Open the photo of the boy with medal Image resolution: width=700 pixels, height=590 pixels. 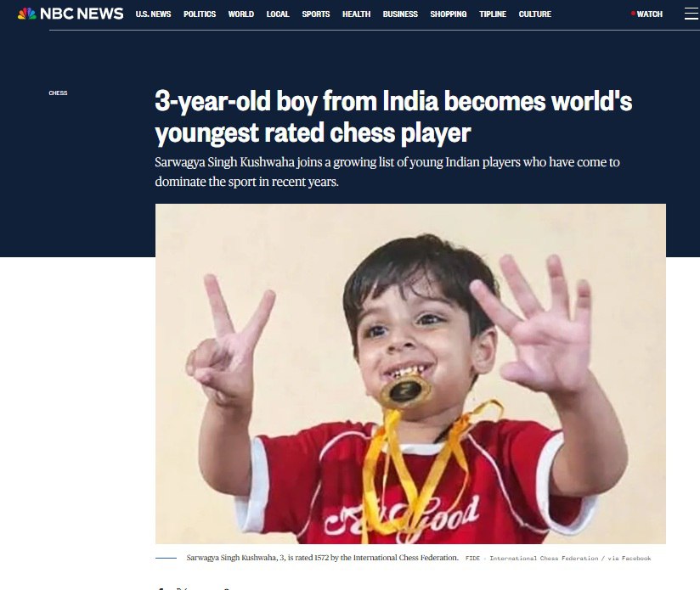(410, 374)
